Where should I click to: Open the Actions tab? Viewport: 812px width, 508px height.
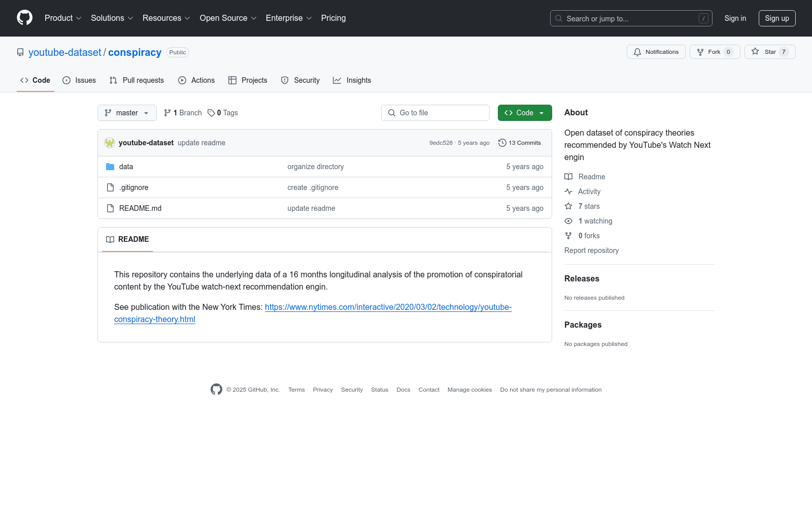(x=196, y=80)
